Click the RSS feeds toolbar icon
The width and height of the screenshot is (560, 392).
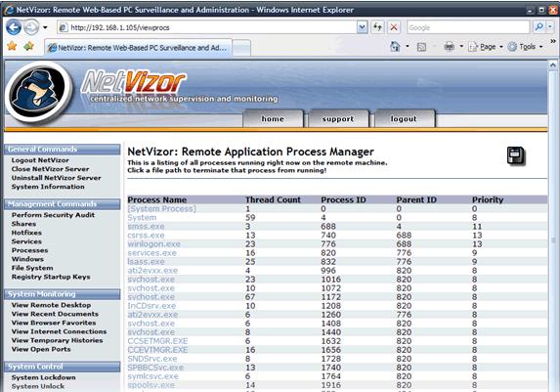tap(421, 47)
